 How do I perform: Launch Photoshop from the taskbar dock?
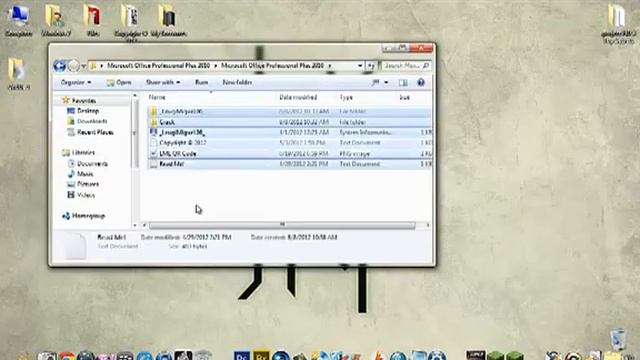242,356
